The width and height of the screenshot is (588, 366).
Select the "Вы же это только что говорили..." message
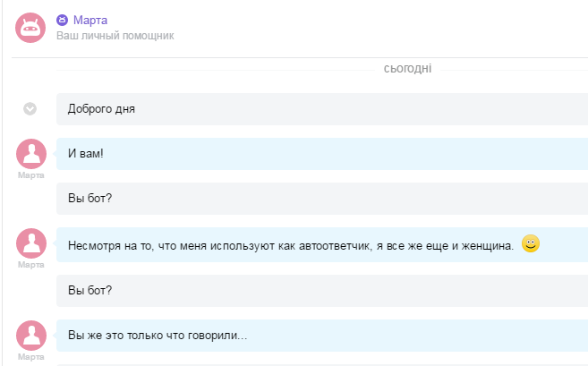pyautogui.click(x=158, y=336)
